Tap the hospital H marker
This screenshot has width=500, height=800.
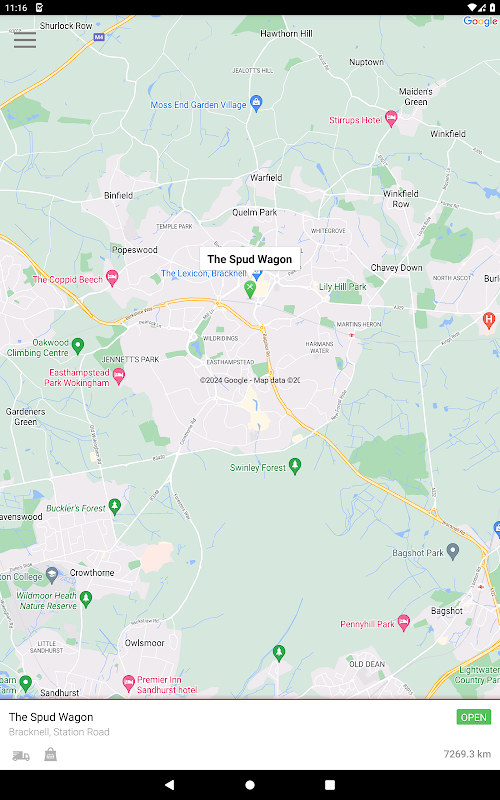[489, 321]
